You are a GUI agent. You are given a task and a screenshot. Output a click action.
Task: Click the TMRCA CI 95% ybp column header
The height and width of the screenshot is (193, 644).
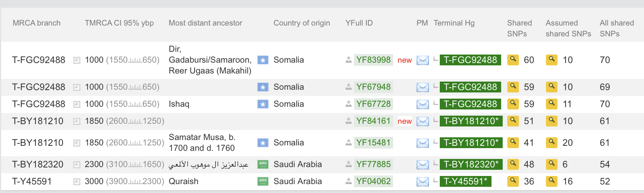(x=119, y=23)
